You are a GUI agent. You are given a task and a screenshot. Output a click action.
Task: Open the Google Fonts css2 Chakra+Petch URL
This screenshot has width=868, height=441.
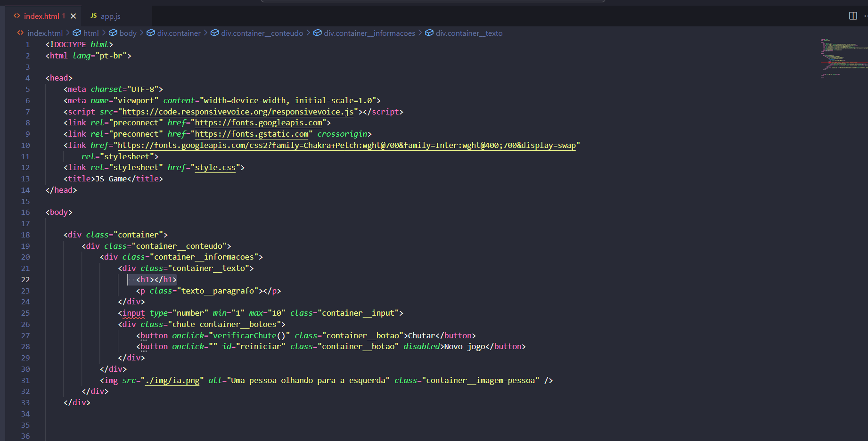click(346, 146)
